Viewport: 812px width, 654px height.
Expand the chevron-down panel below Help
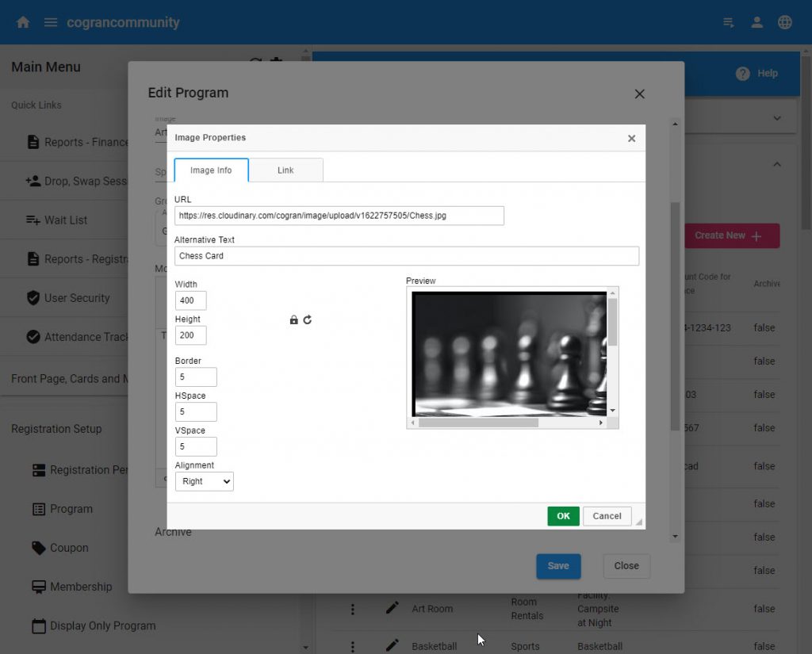coord(777,118)
